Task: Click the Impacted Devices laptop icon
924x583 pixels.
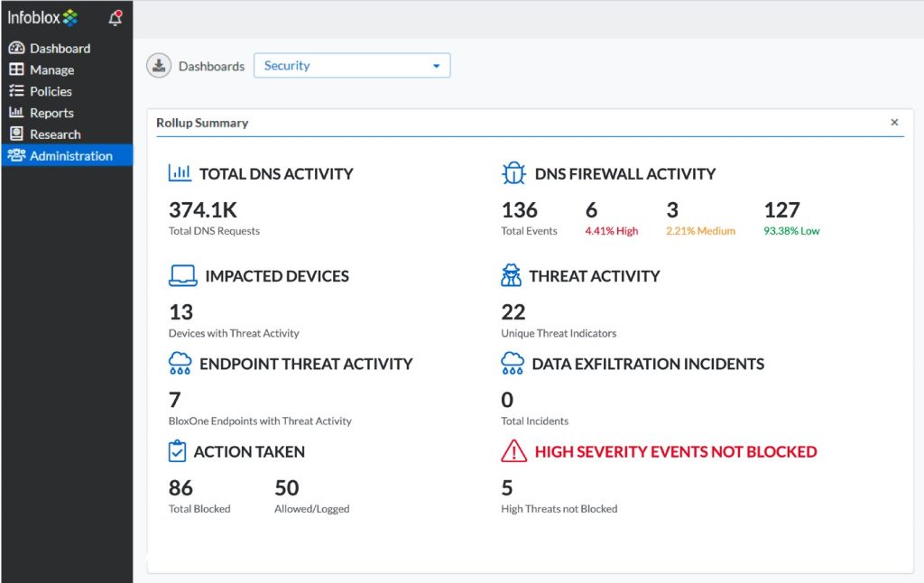Action: [181, 276]
